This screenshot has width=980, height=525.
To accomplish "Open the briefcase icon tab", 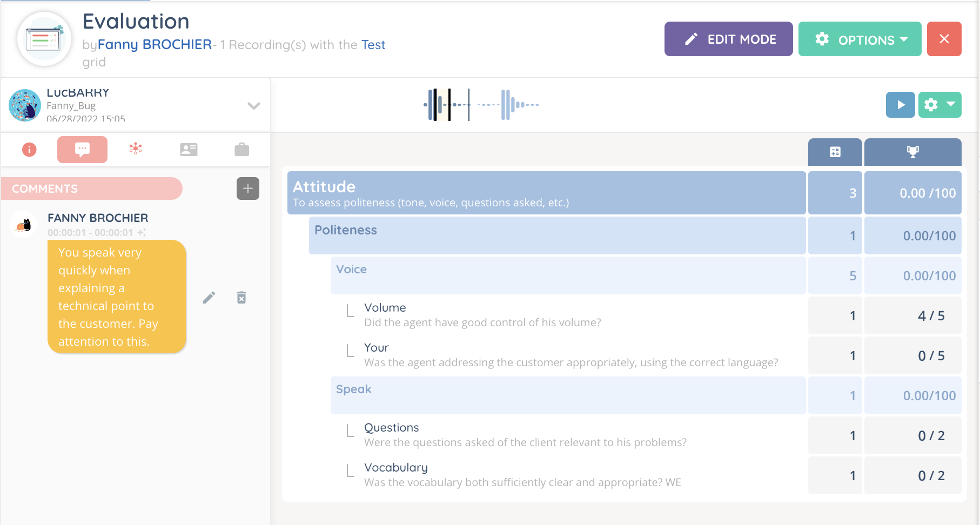I will tap(241, 150).
